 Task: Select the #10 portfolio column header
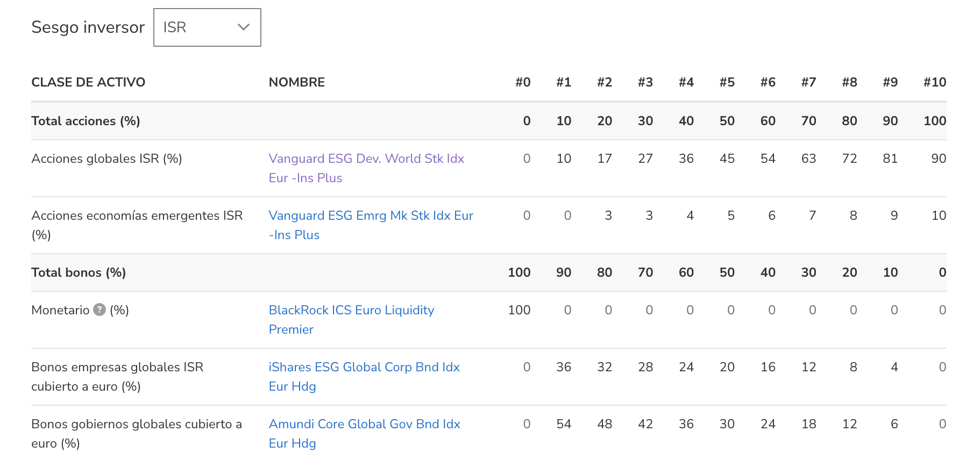[x=935, y=82]
